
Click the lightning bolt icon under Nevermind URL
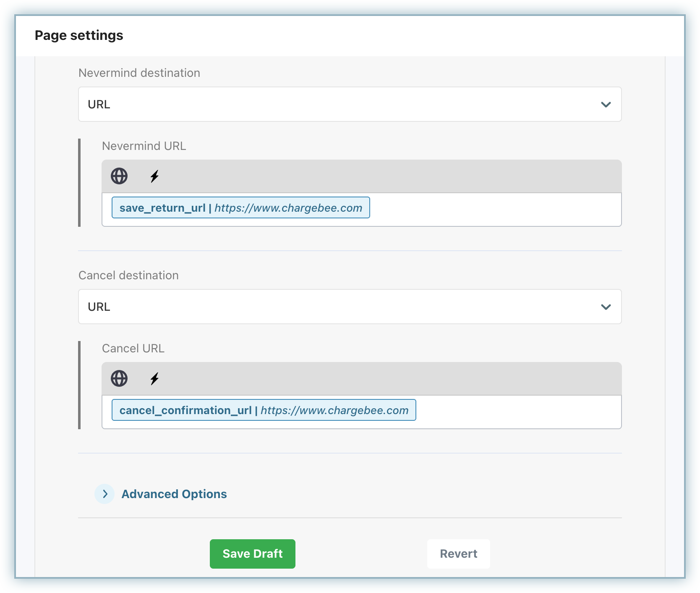[154, 176]
